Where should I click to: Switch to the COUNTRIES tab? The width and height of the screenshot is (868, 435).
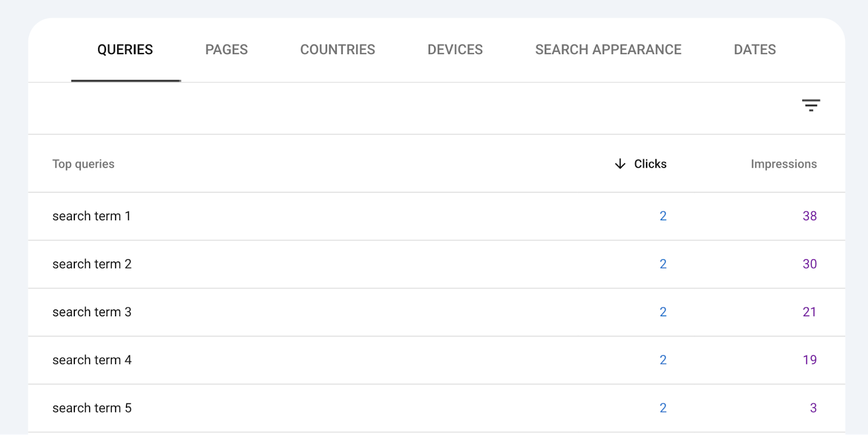tap(337, 49)
